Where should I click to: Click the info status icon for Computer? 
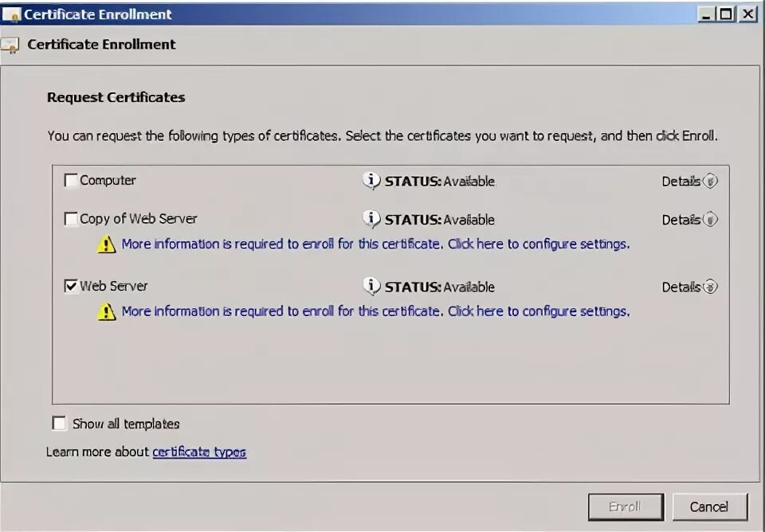click(x=371, y=181)
